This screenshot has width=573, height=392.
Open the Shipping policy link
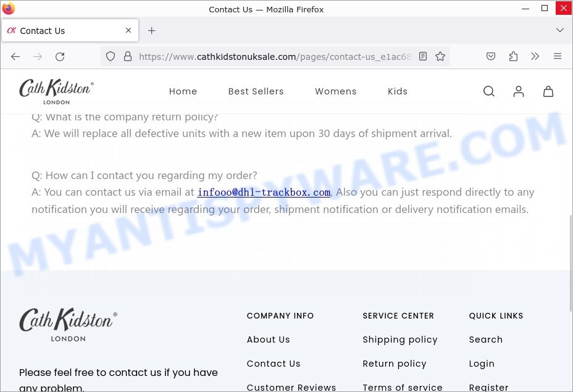coord(399,340)
